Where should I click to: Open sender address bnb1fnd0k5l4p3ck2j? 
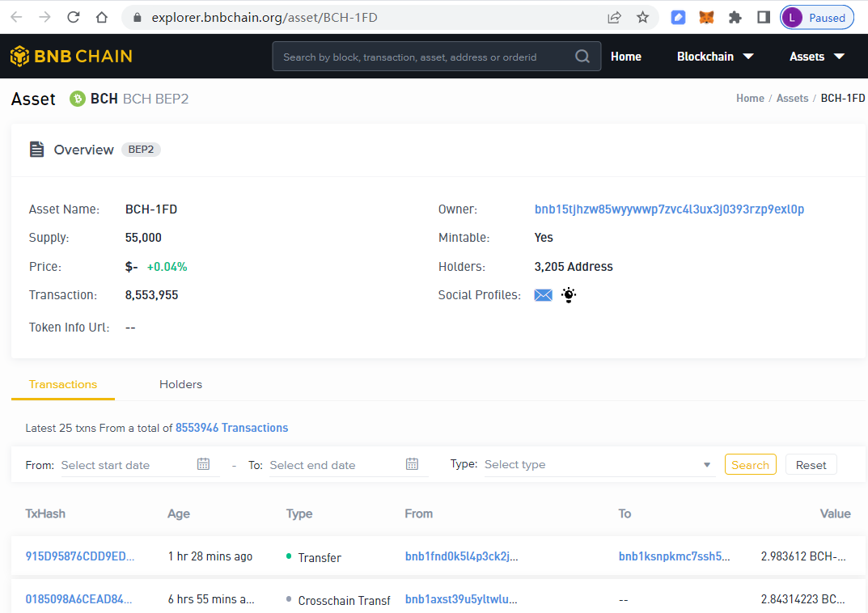click(x=462, y=556)
